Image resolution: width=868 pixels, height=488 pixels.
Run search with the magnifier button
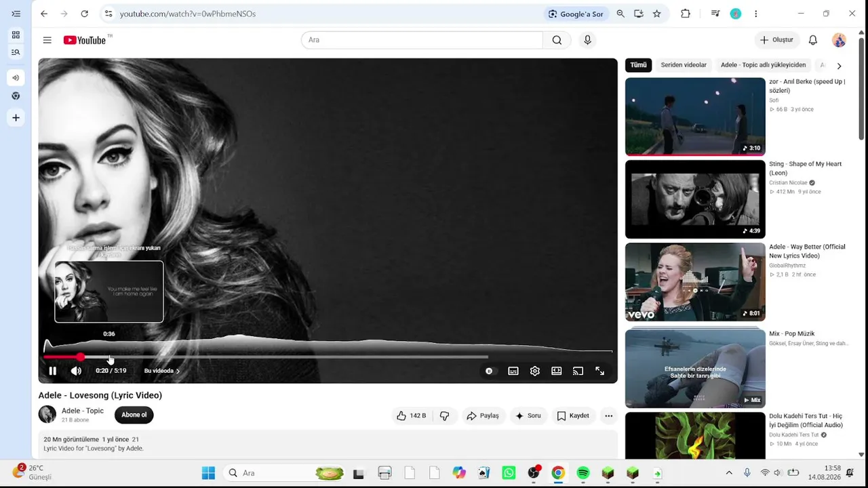coord(557,40)
